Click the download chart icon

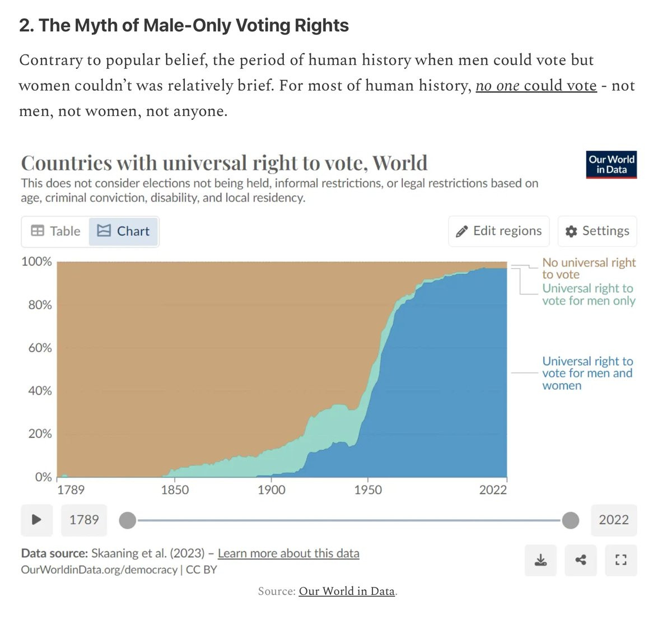click(x=540, y=560)
